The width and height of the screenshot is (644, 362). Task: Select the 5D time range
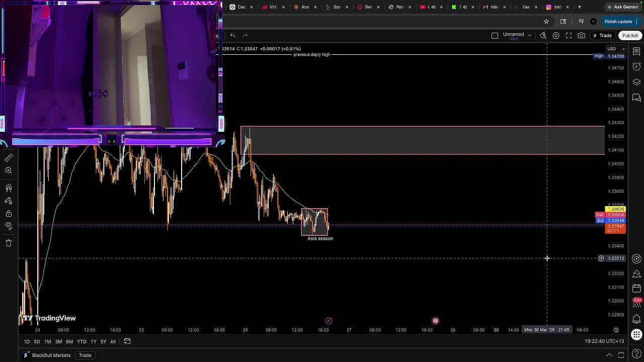tap(37, 341)
